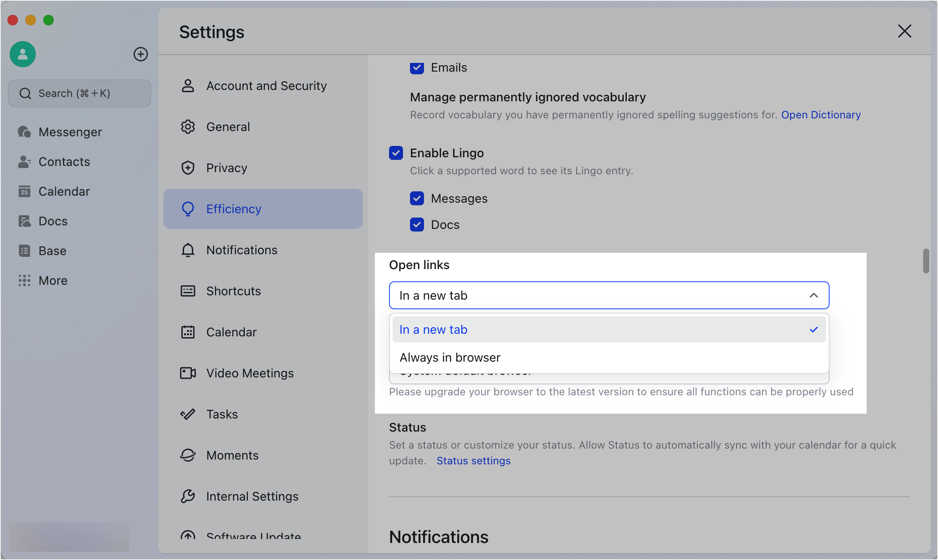The height and width of the screenshot is (560, 938).
Task: Select the Video Meetings camera icon
Action: point(188,373)
